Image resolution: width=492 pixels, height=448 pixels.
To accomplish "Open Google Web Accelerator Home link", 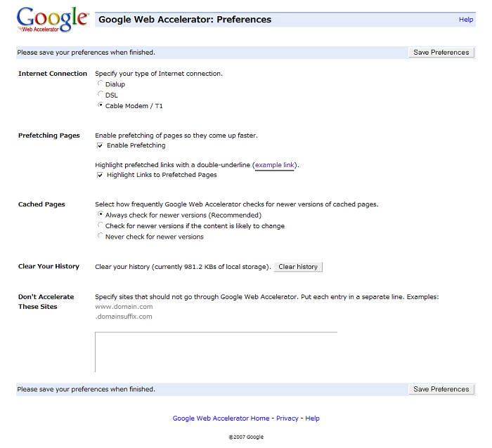I will coord(221,419).
